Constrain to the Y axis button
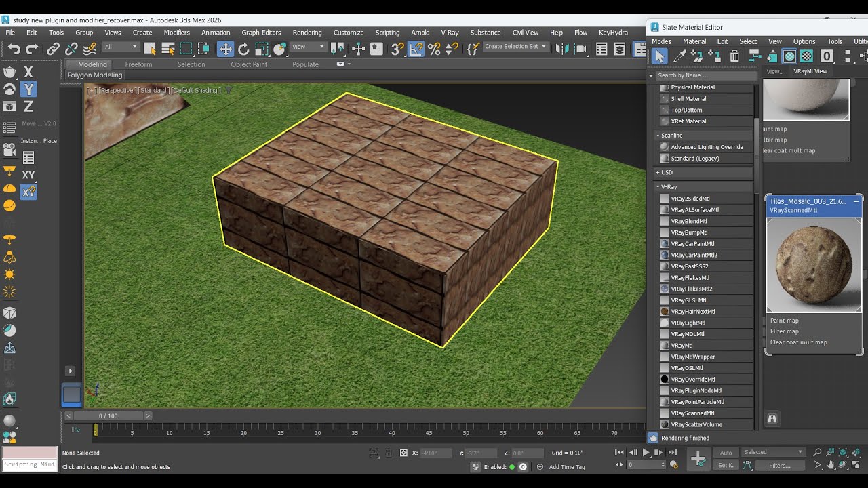 [28, 89]
